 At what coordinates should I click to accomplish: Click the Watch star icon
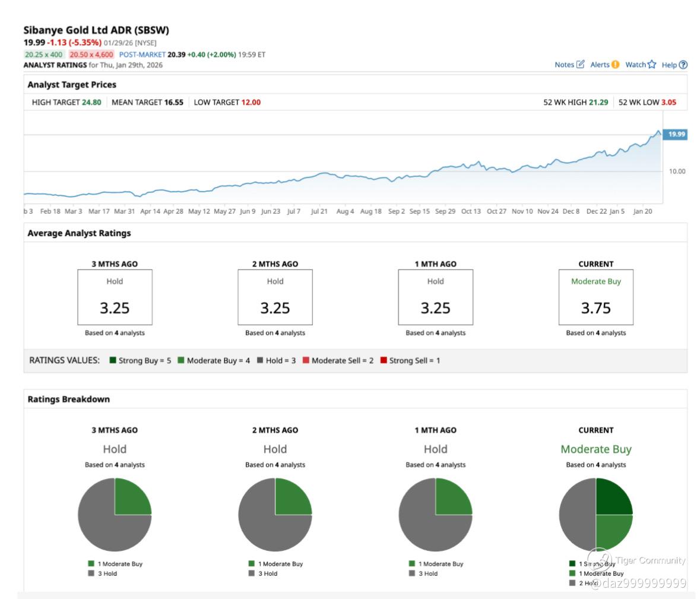point(651,65)
